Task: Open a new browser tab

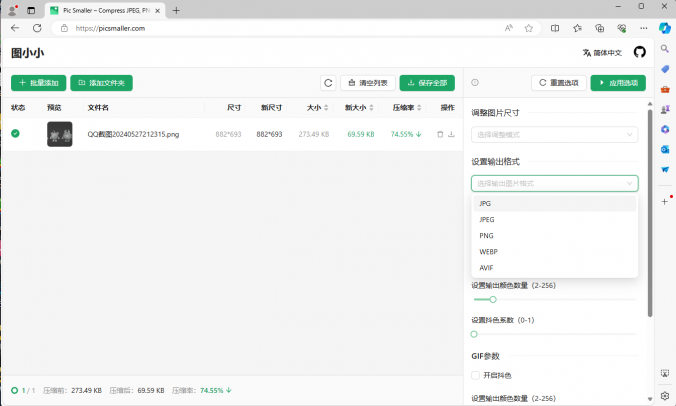Action: click(x=176, y=10)
